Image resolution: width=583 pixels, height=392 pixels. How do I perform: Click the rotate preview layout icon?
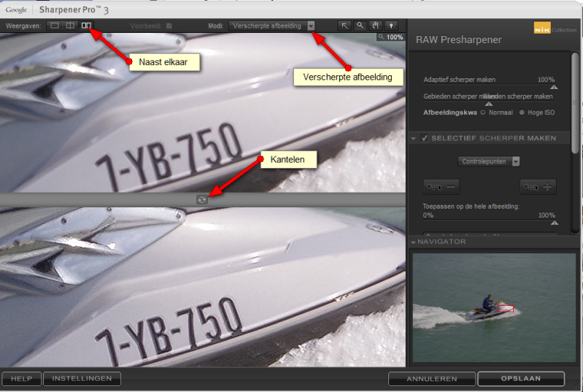[202, 200]
